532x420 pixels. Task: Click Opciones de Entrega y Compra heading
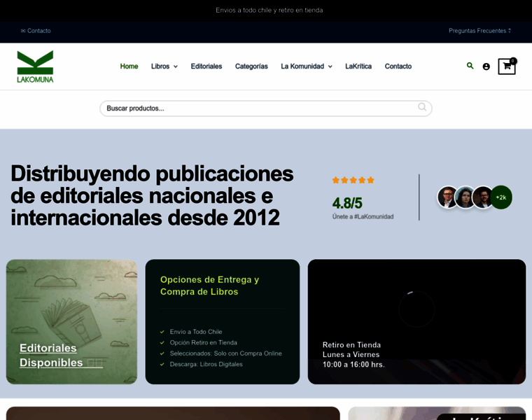(x=209, y=286)
